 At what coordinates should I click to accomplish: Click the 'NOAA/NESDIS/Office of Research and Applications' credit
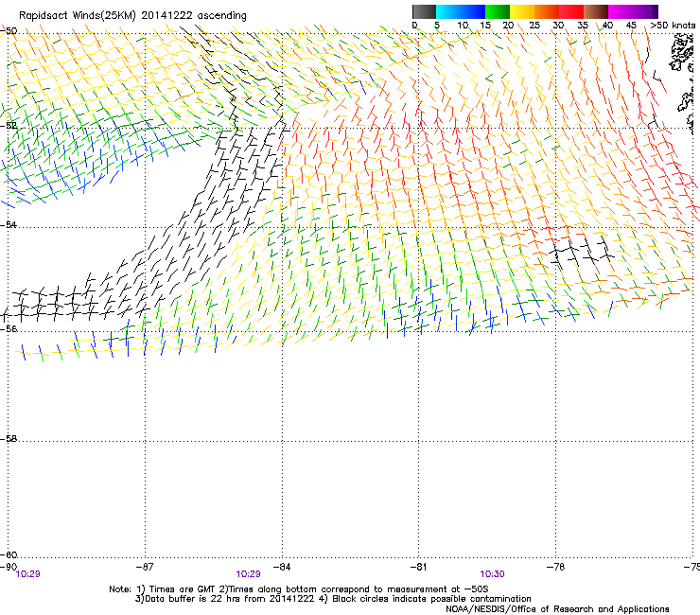(557, 609)
